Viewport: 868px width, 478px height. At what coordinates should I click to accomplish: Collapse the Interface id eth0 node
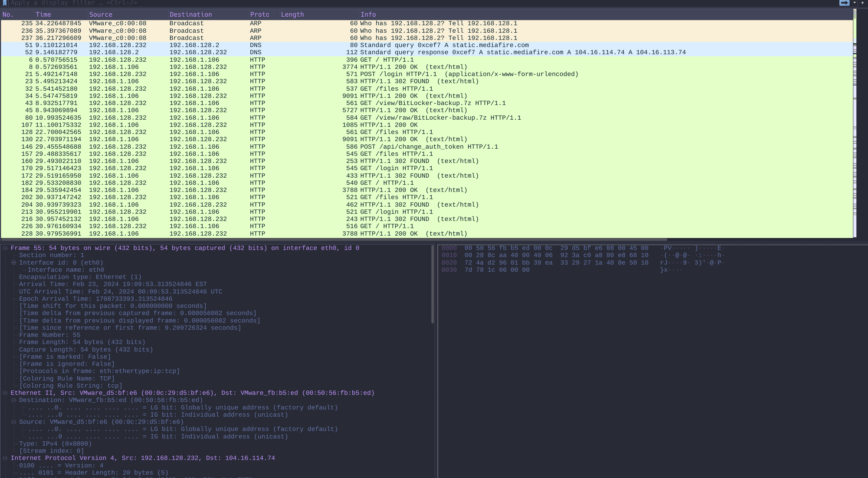(x=14, y=263)
